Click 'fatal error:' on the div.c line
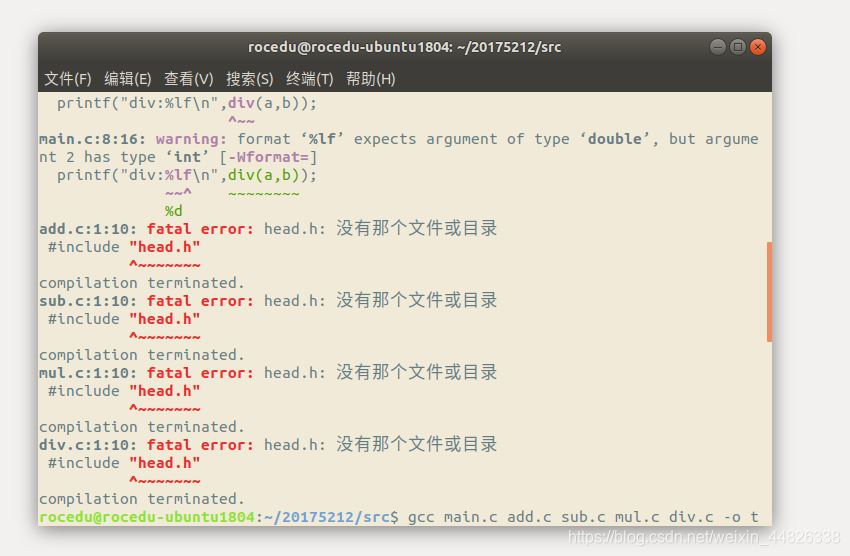Screen dimensions: 850x556 coord(200,445)
